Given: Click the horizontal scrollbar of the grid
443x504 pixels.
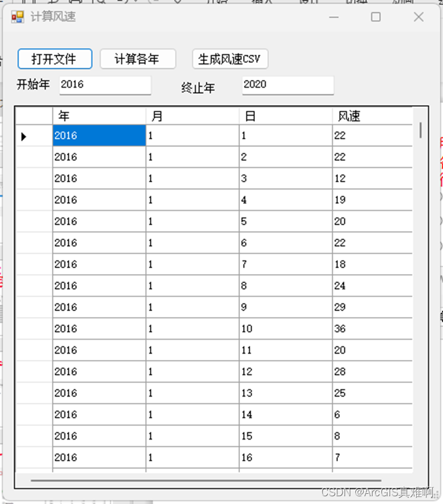Looking at the screenshot, I should pyautogui.click(x=206, y=481).
